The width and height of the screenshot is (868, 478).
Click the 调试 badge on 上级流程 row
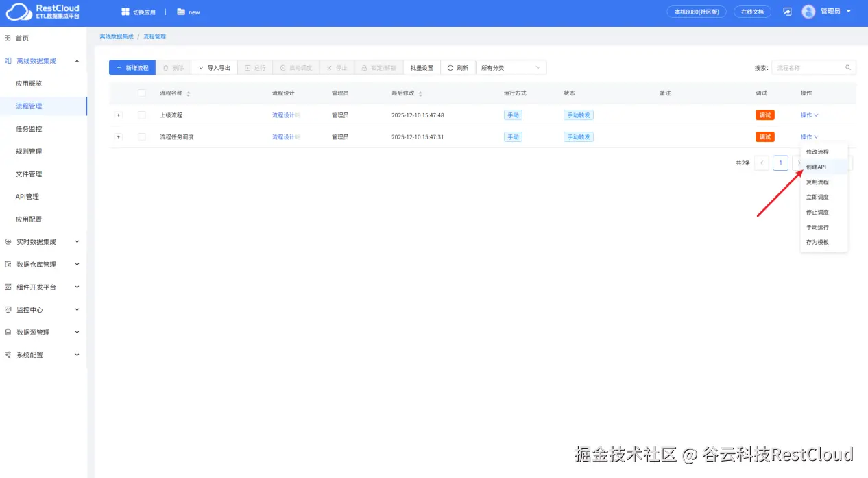765,115
